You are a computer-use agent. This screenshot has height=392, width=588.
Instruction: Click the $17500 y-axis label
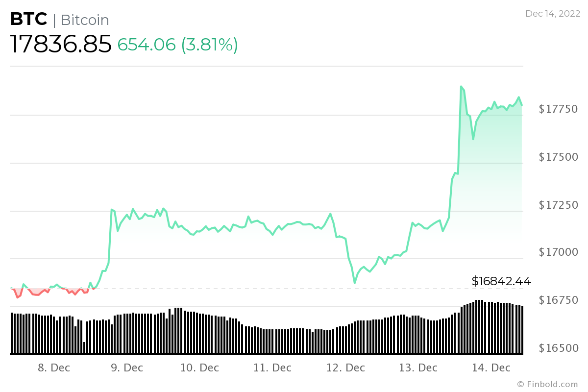(558, 157)
